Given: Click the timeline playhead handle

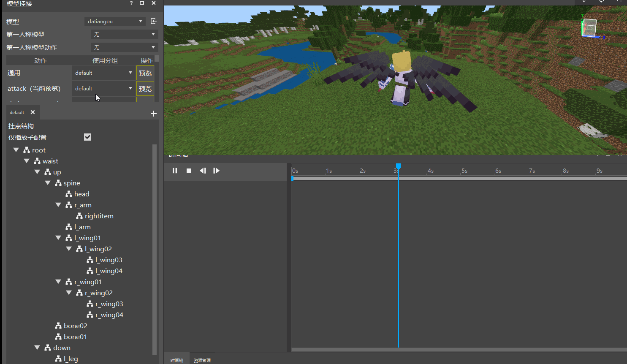Looking at the screenshot, I should pyautogui.click(x=398, y=166).
